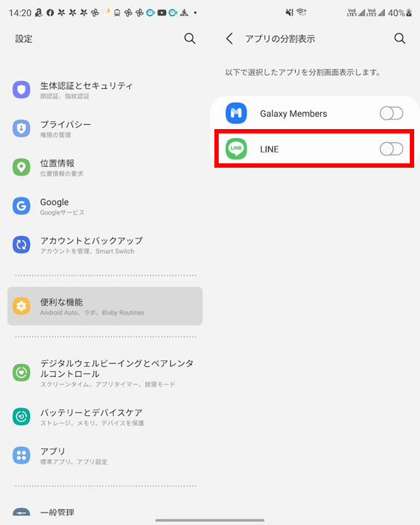Screen dimensions: 420x525
Task: Go back with the arrow next to アプリの分割表示
Action: coord(230,39)
